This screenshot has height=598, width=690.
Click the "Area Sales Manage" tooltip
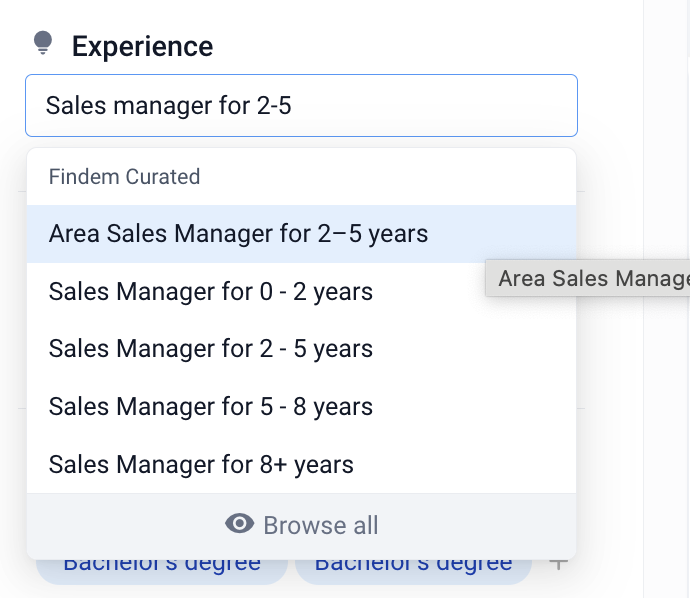pos(590,278)
